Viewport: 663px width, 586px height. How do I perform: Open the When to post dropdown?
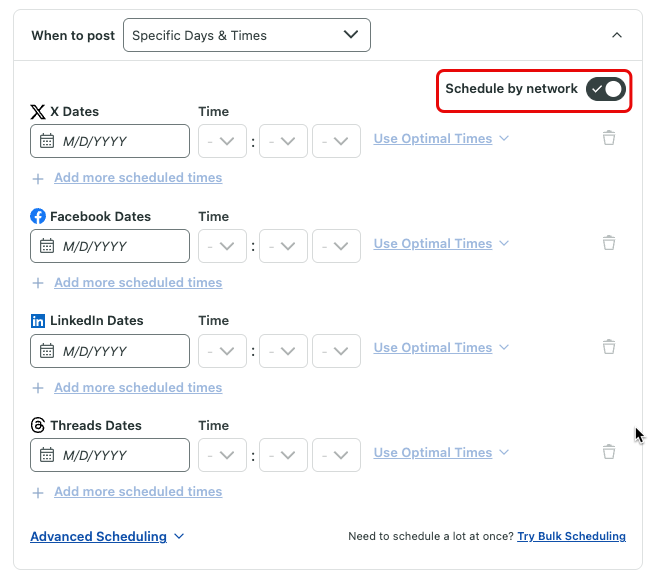(x=247, y=35)
